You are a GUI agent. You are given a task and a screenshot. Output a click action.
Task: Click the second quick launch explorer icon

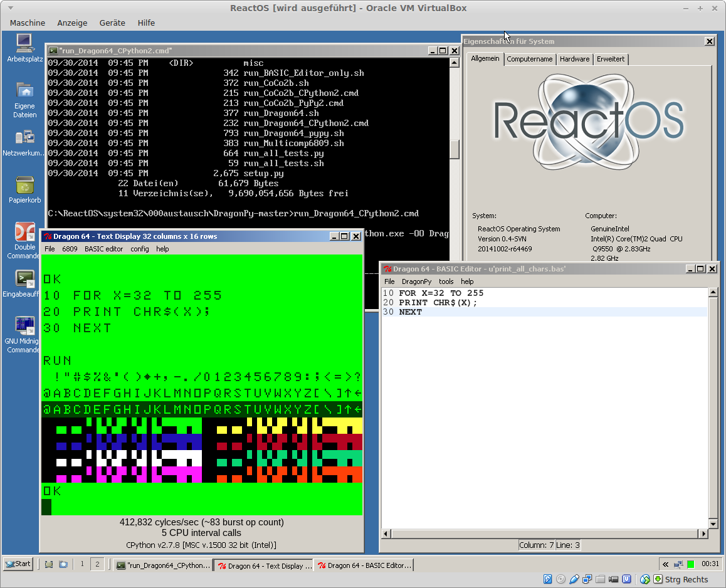coord(63,564)
